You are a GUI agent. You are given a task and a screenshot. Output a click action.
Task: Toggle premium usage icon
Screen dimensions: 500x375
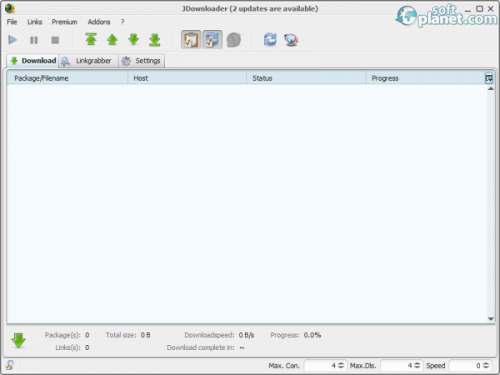(x=234, y=40)
